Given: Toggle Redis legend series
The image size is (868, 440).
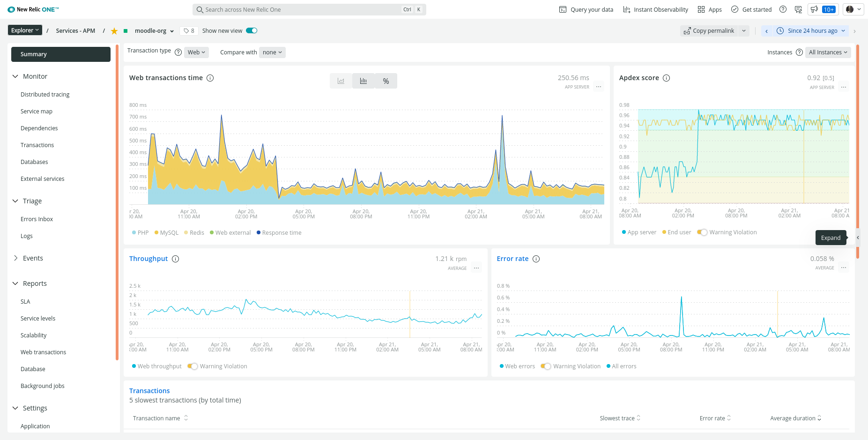Looking at the screenshot, I should click(194, 233).
